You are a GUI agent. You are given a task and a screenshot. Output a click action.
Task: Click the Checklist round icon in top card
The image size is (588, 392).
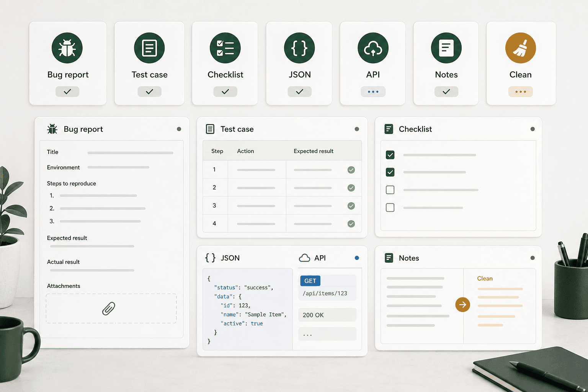point(225,48)
